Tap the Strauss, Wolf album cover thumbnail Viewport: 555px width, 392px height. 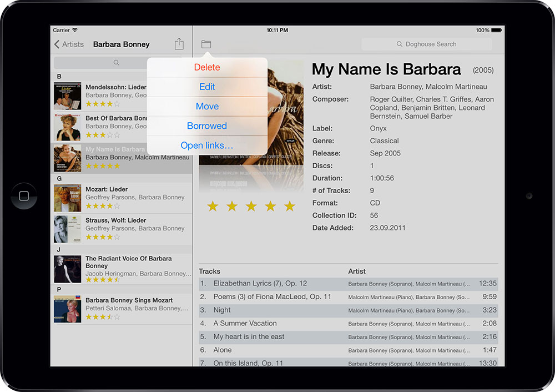point(67,229)
